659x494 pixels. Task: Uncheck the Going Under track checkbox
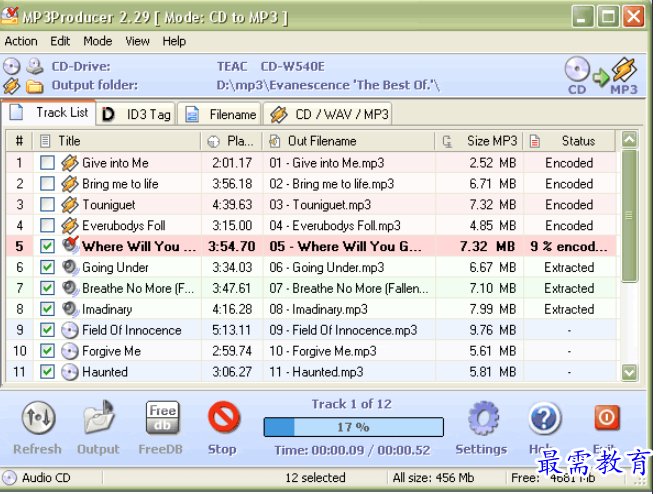(x=47, y=268)
